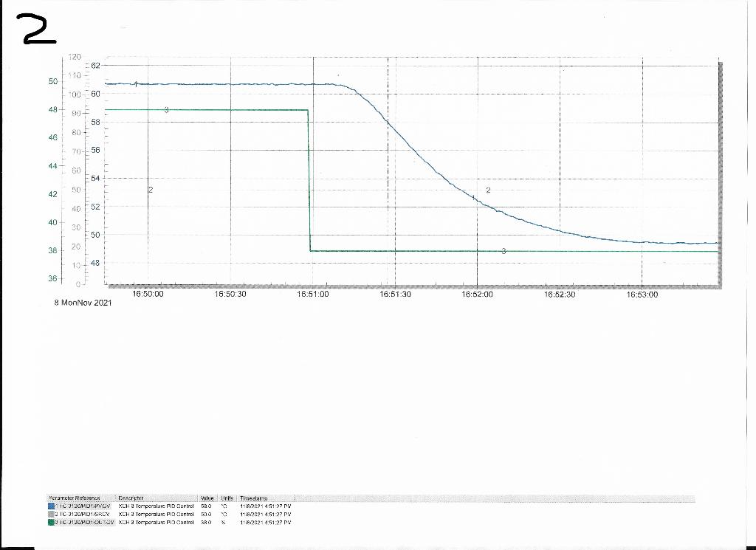This screenshot has width=756, height=550.
Task: Click the gray swatch for TC-3120/PID1/SP.CV
Action: 50,514
